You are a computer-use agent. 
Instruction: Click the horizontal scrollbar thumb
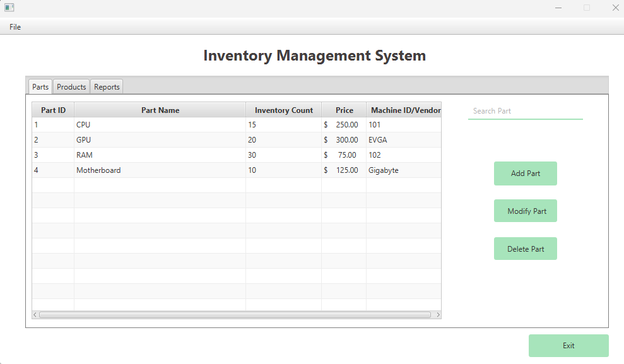click(x=235, y=315)
